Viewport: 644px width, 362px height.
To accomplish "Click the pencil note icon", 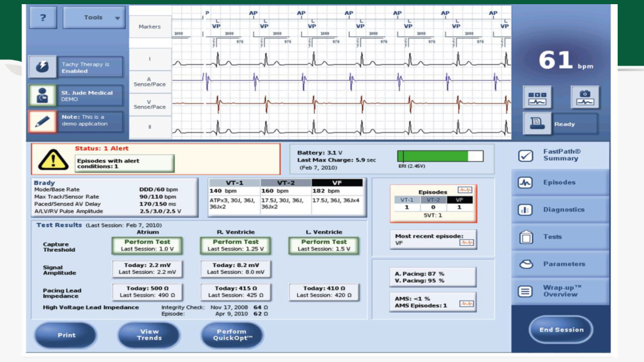I will pyautogui.click(x=42, y=121).
